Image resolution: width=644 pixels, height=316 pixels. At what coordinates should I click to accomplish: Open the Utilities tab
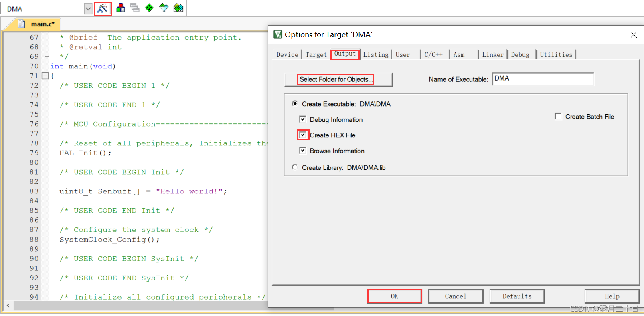click(x=556, y=55)
